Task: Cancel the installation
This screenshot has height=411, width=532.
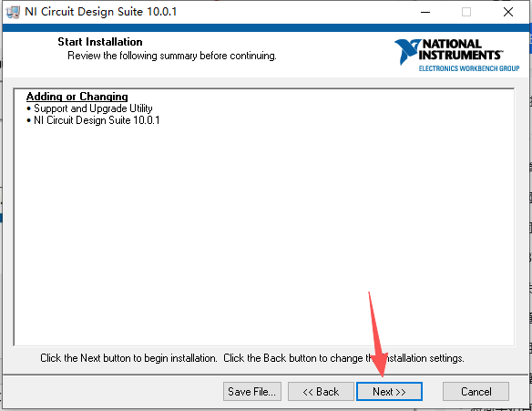Action: click(x=476, y=391)
